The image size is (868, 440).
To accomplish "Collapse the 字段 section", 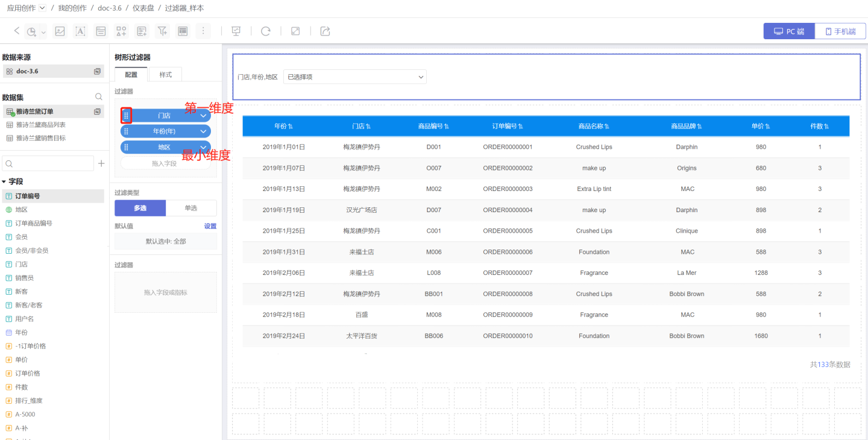I will tap(4, 181).
